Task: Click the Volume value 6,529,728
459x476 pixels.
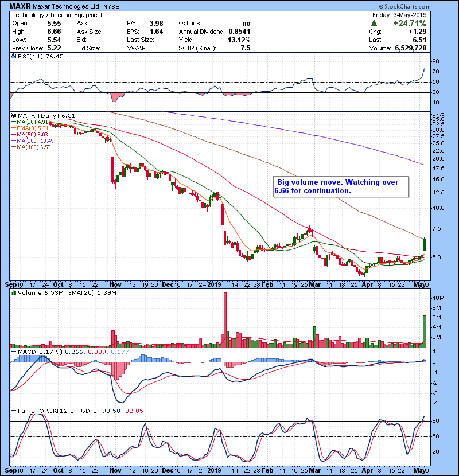Action: tap(411, 48)
